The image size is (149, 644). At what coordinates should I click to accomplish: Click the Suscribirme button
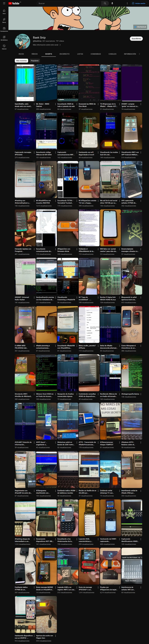pos(136,39)
